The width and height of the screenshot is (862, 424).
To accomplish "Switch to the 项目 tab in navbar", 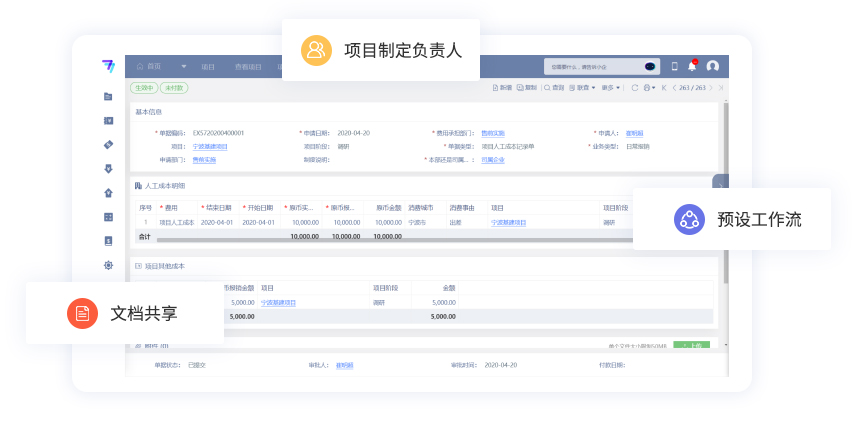I will 208,67.
